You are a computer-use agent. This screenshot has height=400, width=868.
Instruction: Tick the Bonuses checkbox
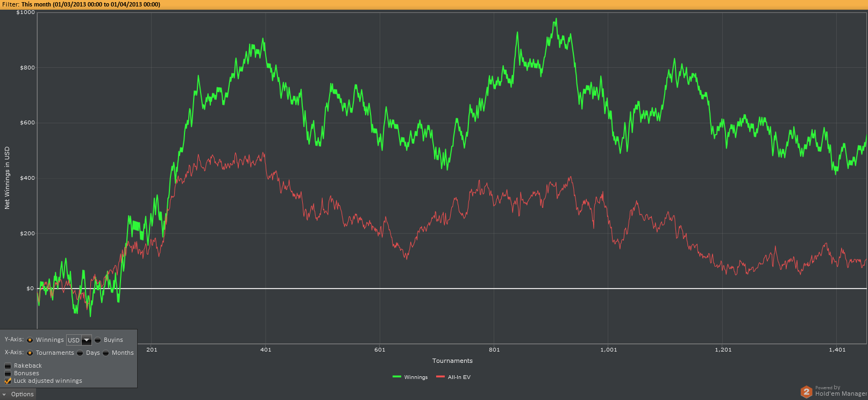click(8, 373)
